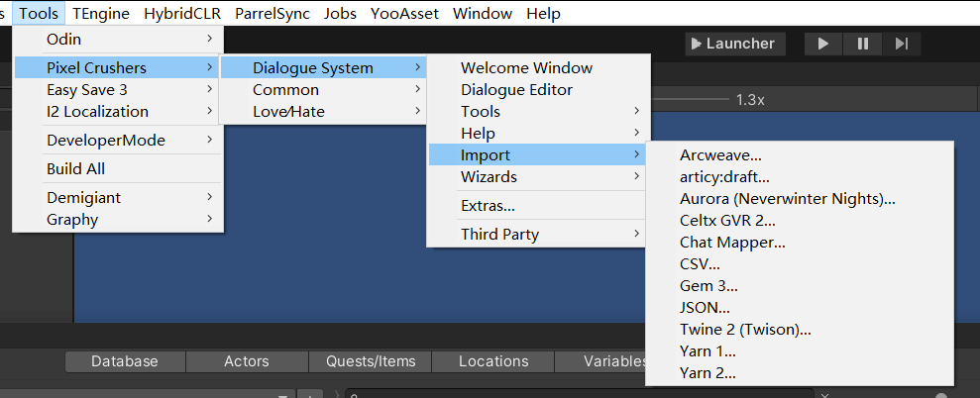The width and height of the screenshot is (980, 398).
Task: Expand the Odin submenu
Action: pos(118,40)
